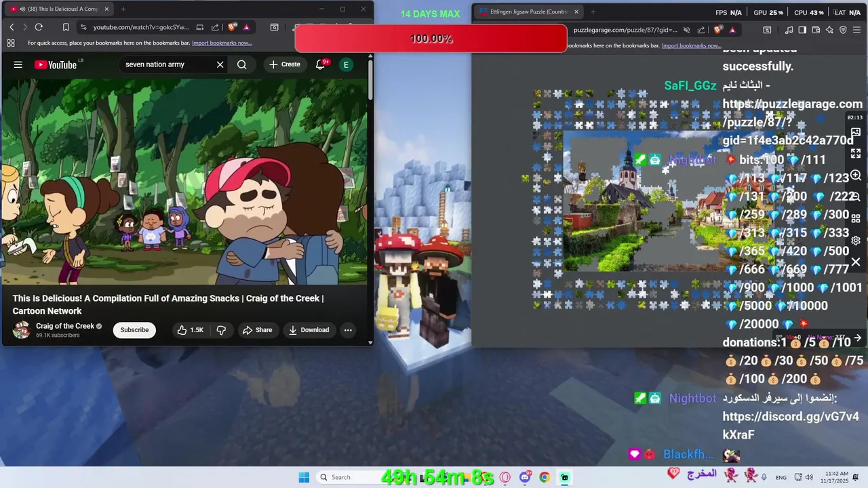Open the Windows Start button
The height and width of the screenshot is (488, 868).
pos(304,477)
